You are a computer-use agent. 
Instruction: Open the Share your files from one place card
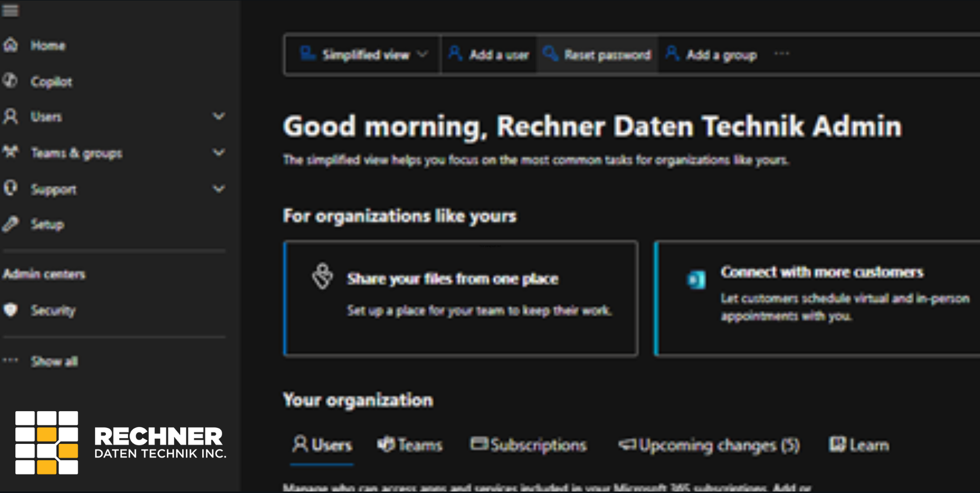[461, 298]
